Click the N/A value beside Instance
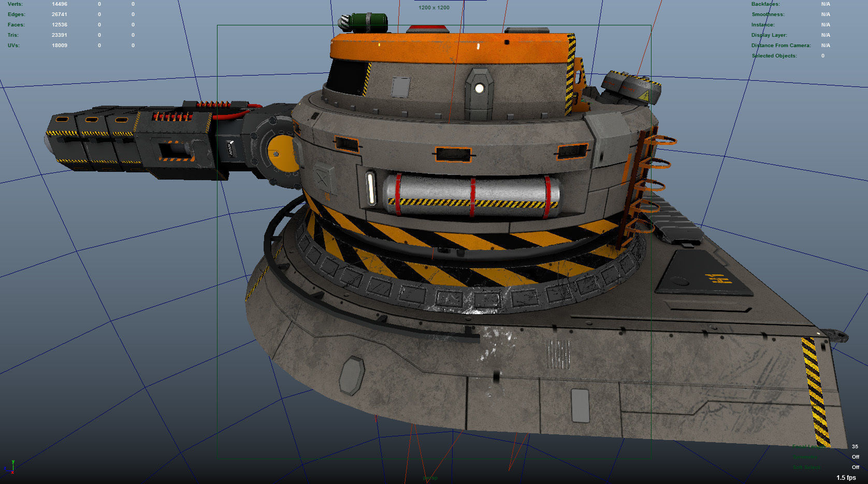 click(x=826, y=25)
